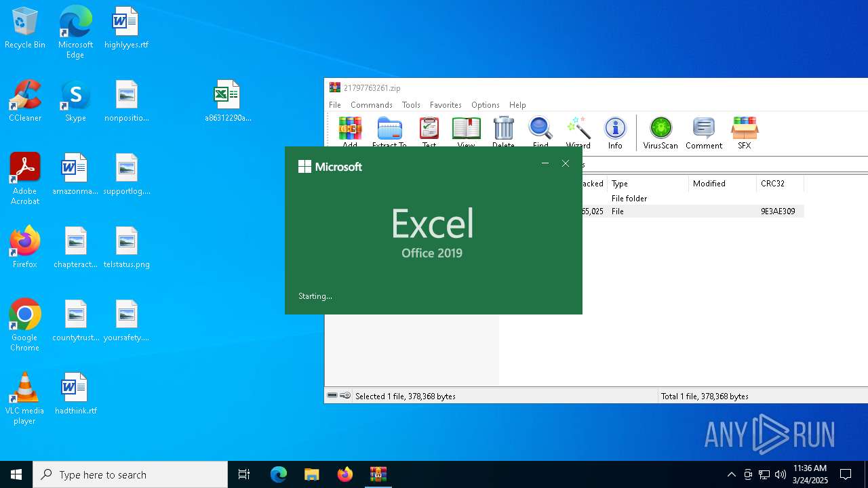The image size is (868, 488).
Task: Click the View file icon in WinRAR
Action: tap(466, 131)
